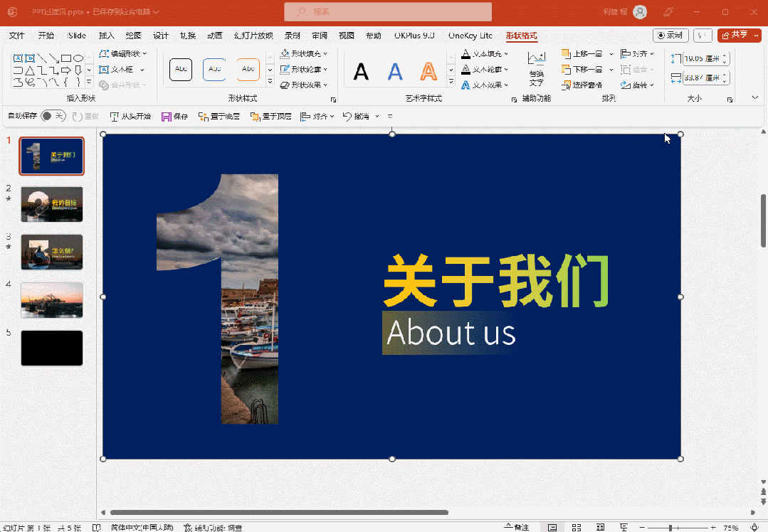Screen dimensions: 768x532
Task: Select the rectangle shape tool
Action: pyautogui.click(x=66, y=58)
